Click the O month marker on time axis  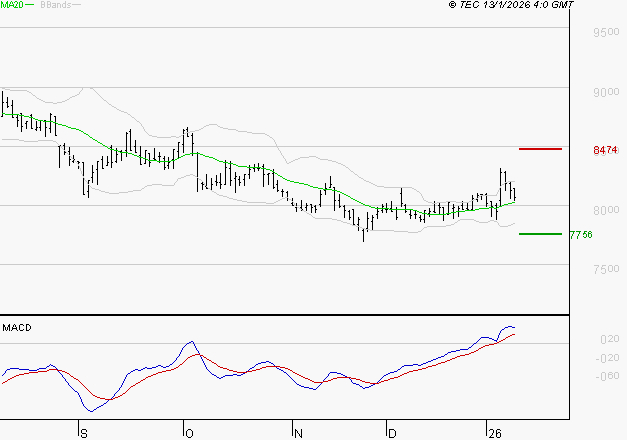click(190, 434)
